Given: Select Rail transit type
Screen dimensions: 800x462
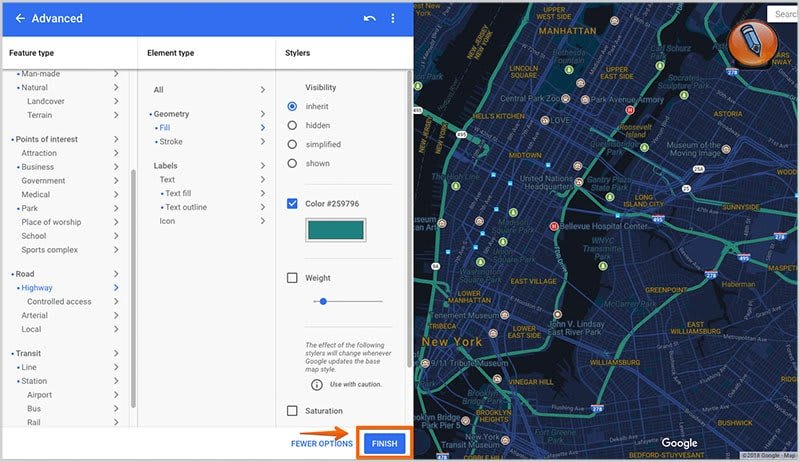Looking at the screenshot, I should point(34,422).
